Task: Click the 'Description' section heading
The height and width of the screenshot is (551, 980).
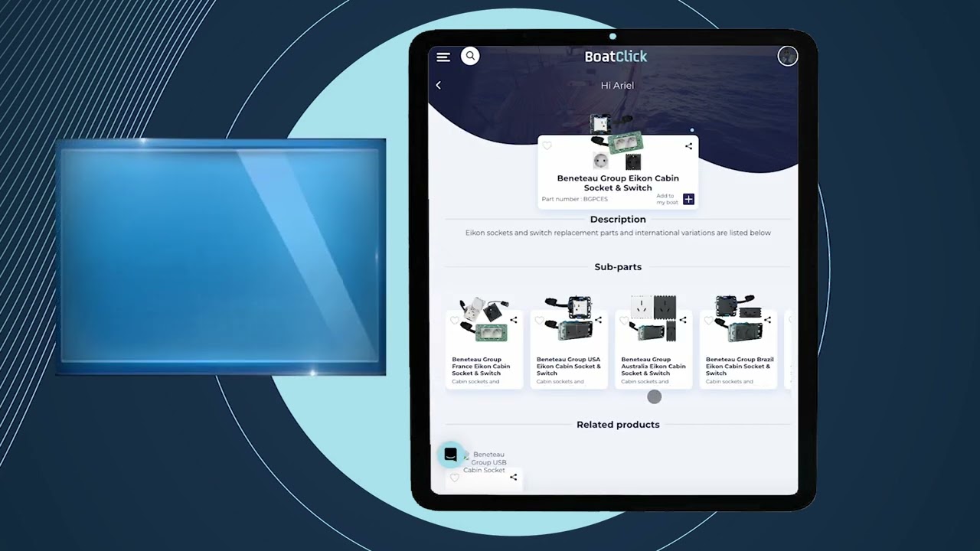Action: [x=618, y=220]
